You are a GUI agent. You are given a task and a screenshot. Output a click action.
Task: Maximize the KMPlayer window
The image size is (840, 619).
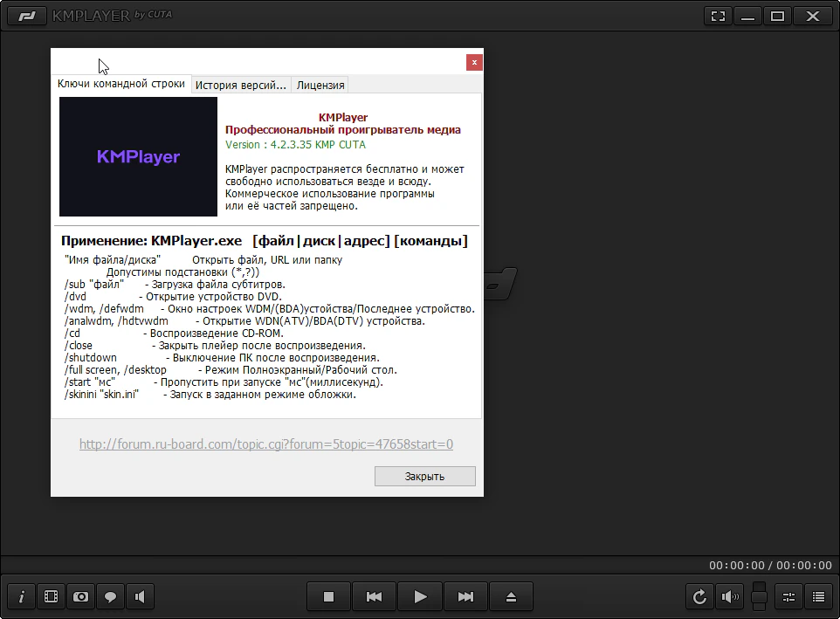pos(777,16)
